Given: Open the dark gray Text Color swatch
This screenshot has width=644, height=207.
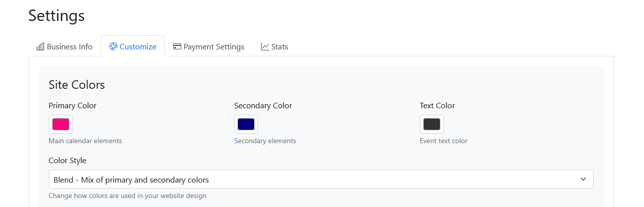Looking at the screenshot, I should coord(432,124).
